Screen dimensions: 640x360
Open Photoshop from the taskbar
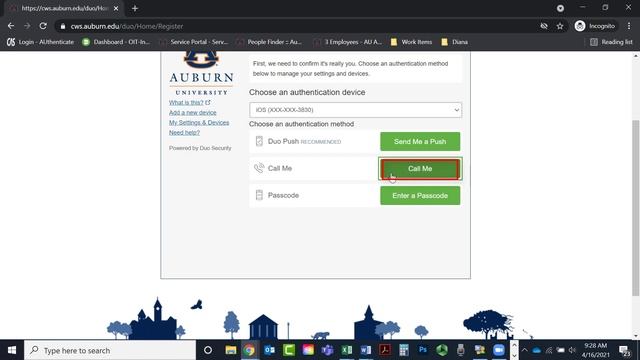coord(423,350)
